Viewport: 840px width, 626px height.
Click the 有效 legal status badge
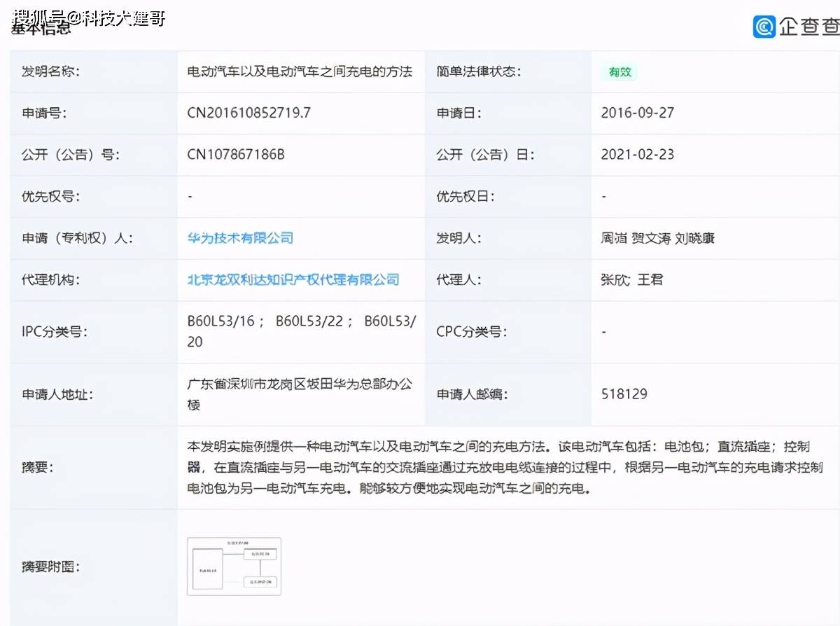point(619,71)
